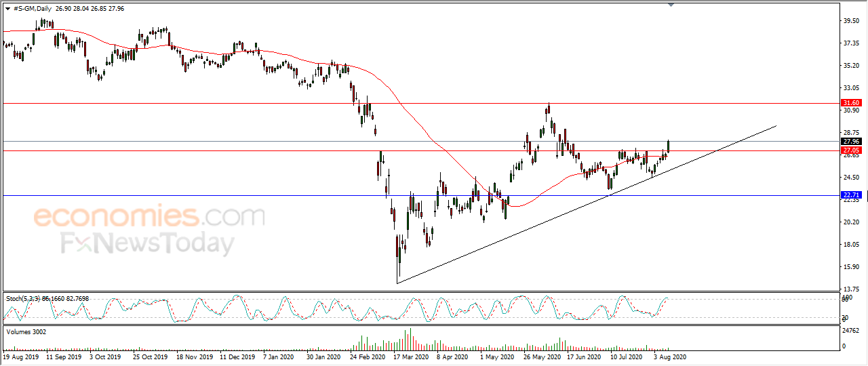Click the 30 Jan 2020 date label
Screen dimensions: 868x366
[324, 355]
